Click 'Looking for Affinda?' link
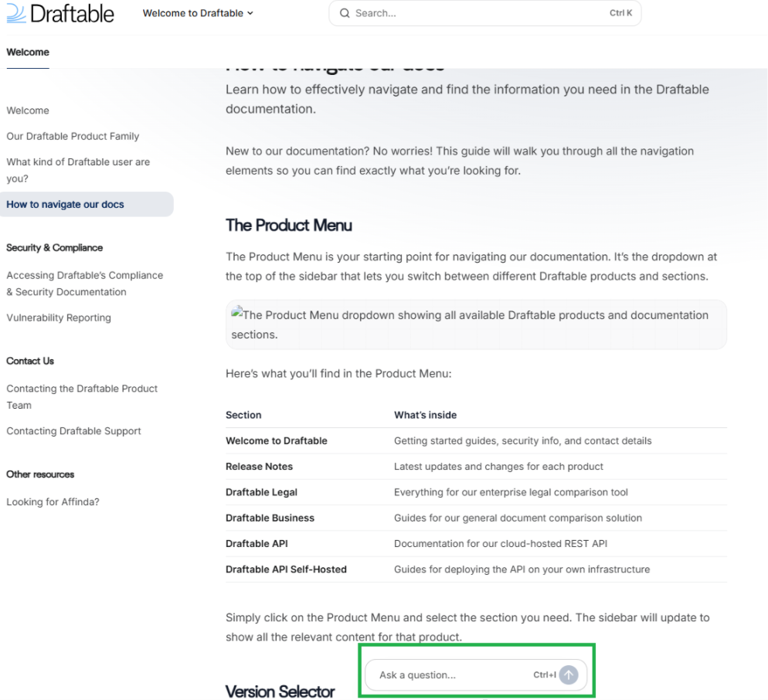 [x=53, y=501]
